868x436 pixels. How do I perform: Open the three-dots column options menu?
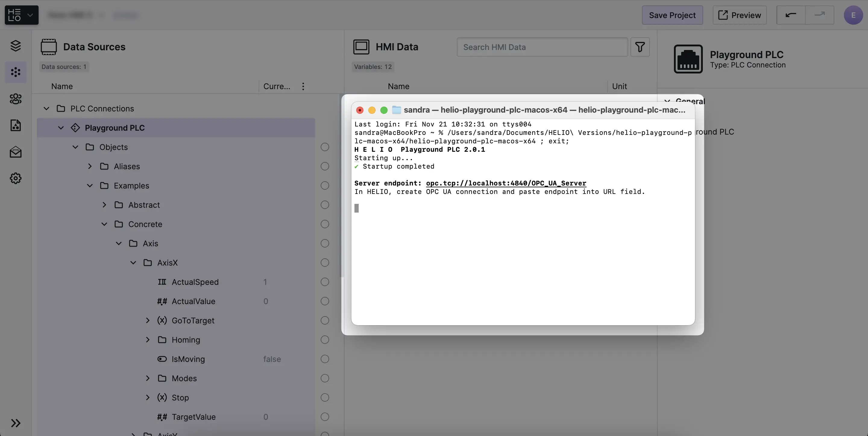click(303, 86)
